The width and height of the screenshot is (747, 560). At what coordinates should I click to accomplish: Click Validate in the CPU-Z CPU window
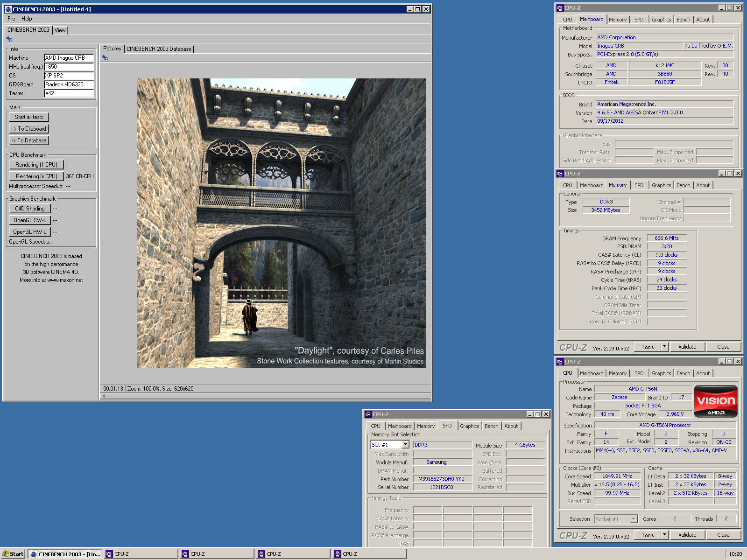tap(687, 535)
